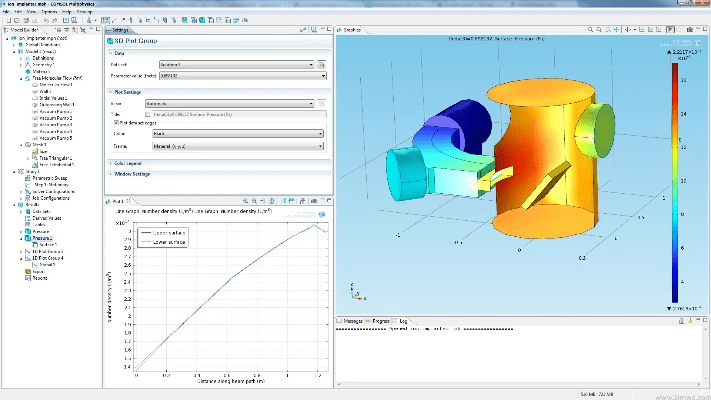The image size is (711, 400).
Task: Open the Parameter value dropdown
Action: (239, 75)
